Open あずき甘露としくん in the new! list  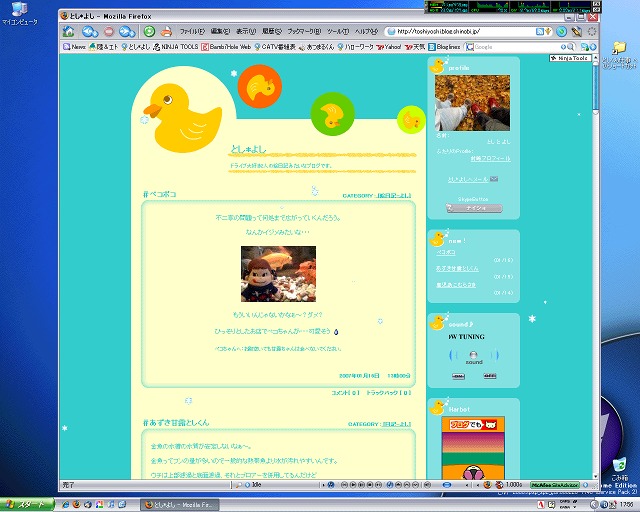tap(457, 269)
